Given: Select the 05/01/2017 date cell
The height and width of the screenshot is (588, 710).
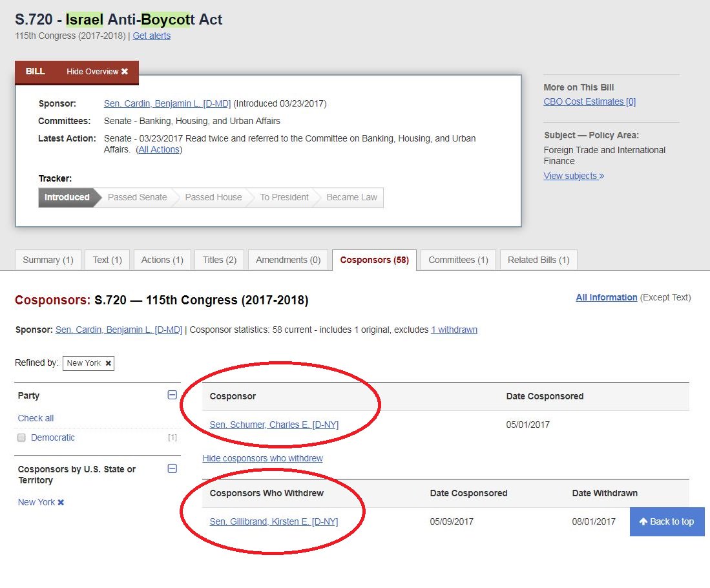Looking at the screenshot, I should click(x=528, y=425).
